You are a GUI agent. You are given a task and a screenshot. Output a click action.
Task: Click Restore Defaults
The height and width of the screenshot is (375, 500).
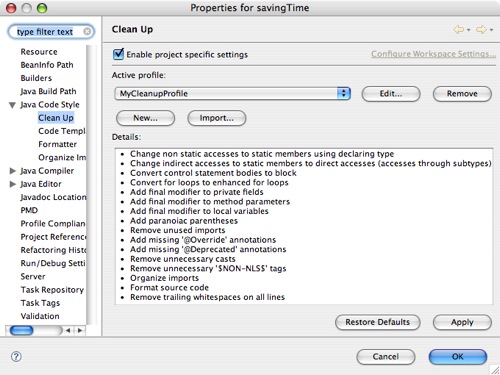pos(377,322)
